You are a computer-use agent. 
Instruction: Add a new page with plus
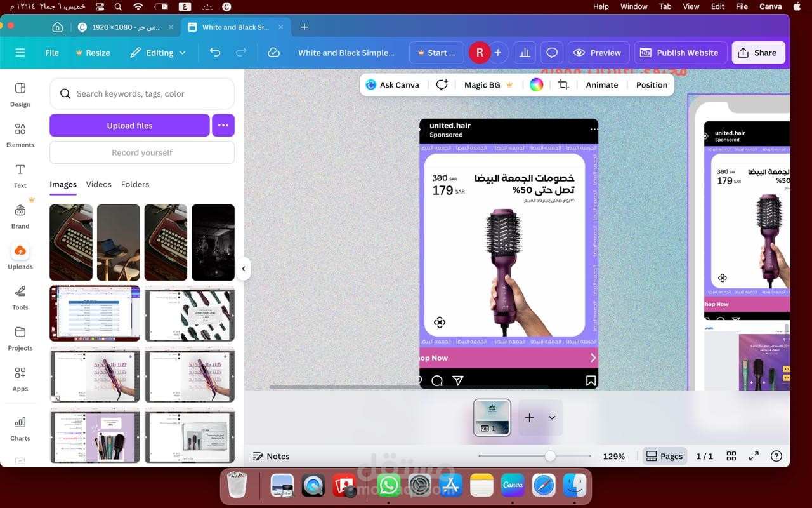[x=530, y=417]
